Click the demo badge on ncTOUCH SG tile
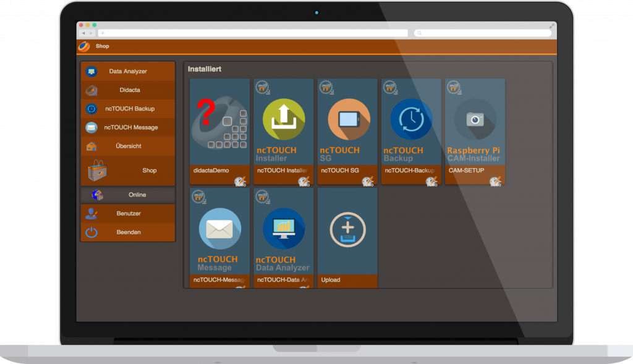633x364 pixels. click(368, 182)
